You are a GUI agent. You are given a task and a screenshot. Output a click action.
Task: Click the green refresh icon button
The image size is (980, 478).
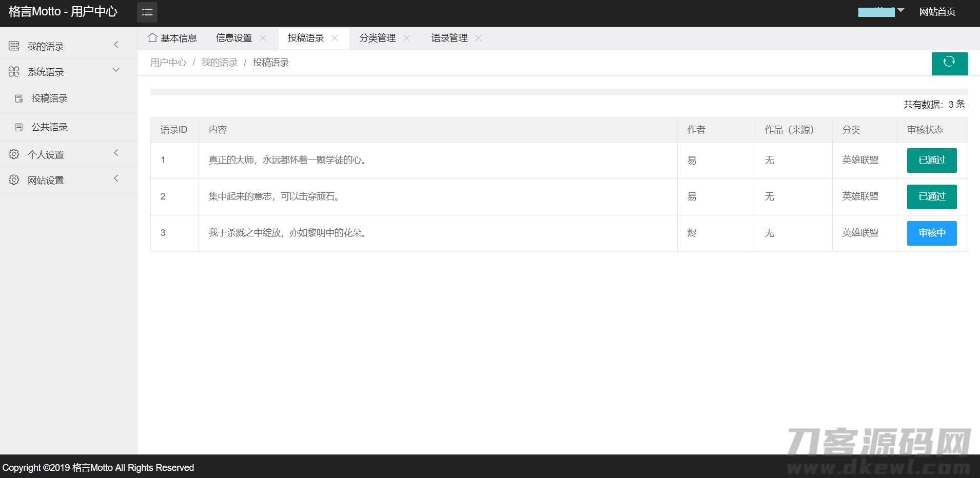[x=949, y=63]
